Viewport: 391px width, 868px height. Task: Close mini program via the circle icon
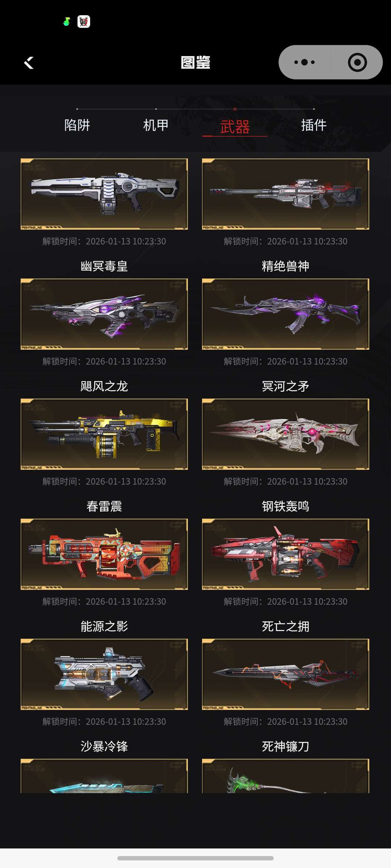click(x=357, y=62)
